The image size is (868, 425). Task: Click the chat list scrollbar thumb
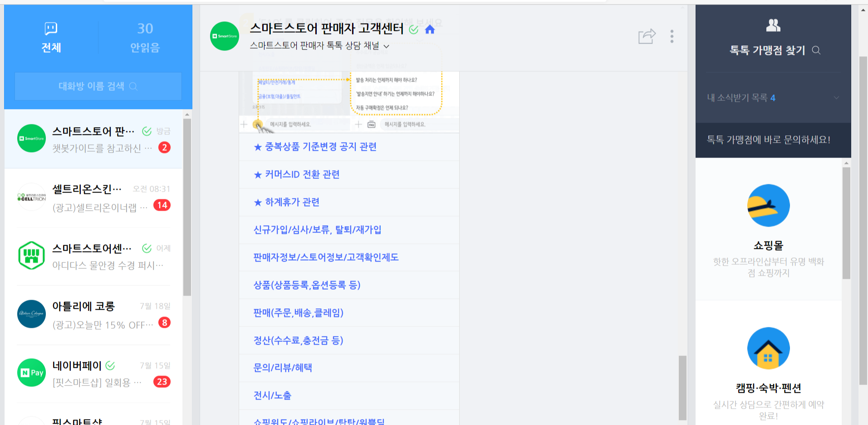(x=187, y=207)
